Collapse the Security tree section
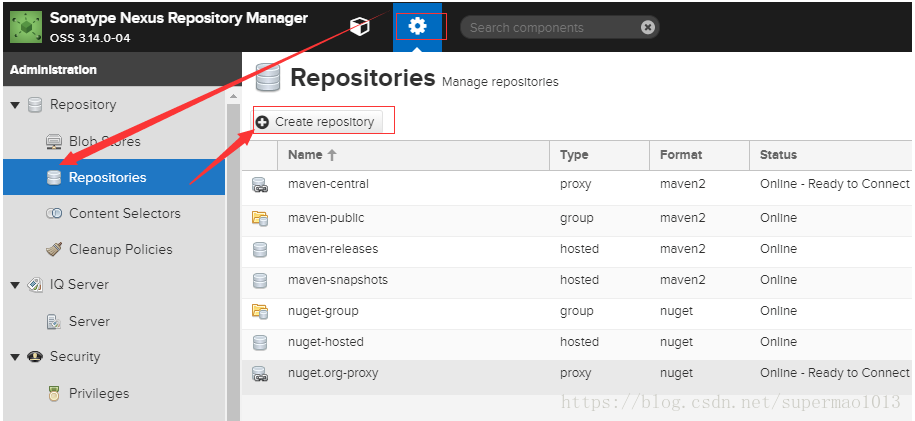This screenshot has height=421, width=915. click(15, 357)
